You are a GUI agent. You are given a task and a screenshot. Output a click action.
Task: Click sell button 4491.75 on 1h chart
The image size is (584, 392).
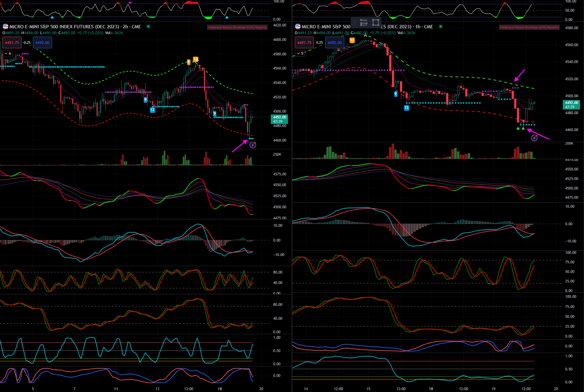pos(304,43)
